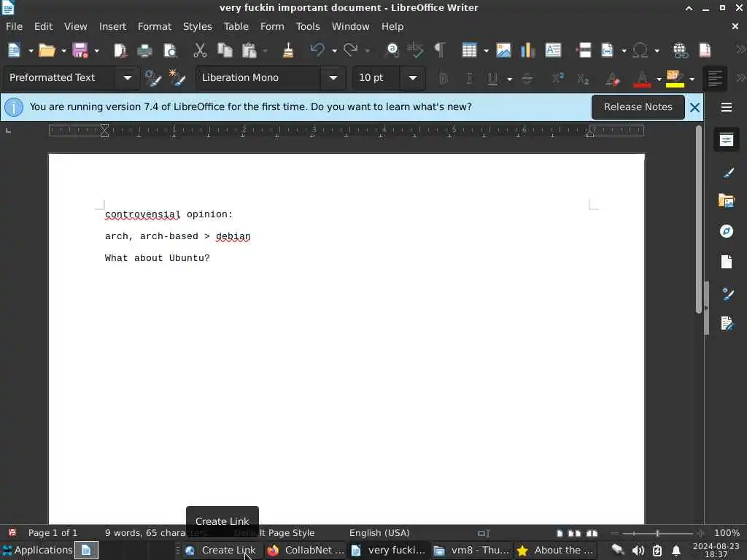Viewport: 747px width, 560px height.
Task: Cut the selection with the scissors icon
Action: coord(200,50)
